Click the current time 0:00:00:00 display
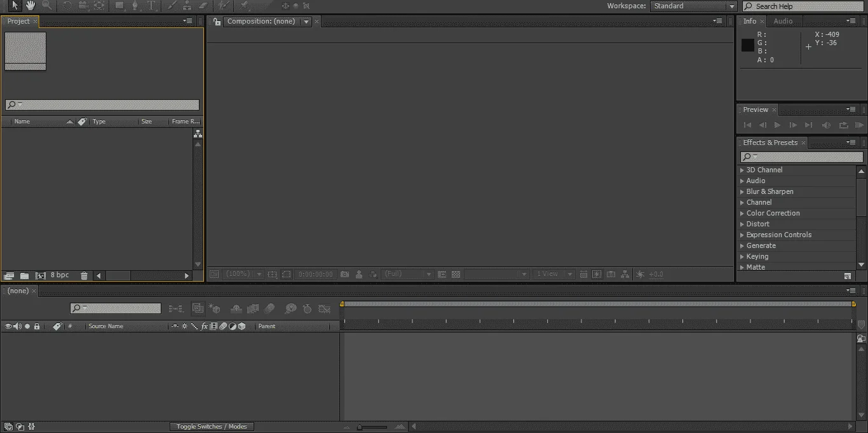This screenshot has width=868, height=433. [315, 274]
